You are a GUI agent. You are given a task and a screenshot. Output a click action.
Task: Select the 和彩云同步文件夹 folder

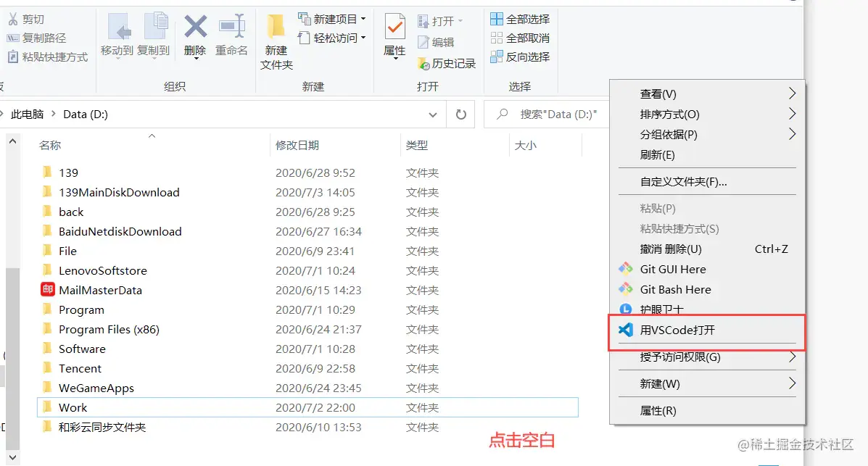102,428
